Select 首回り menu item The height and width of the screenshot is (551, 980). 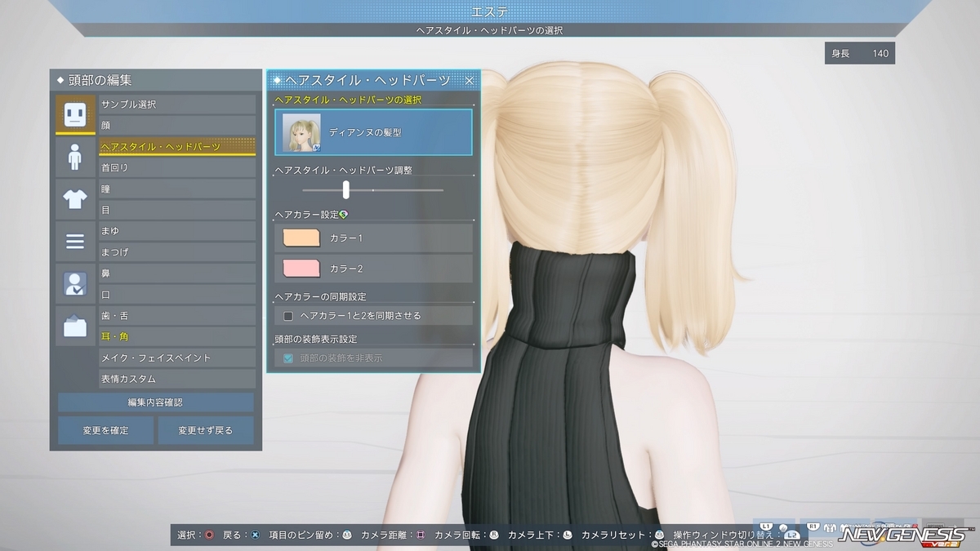pos(177,167)
